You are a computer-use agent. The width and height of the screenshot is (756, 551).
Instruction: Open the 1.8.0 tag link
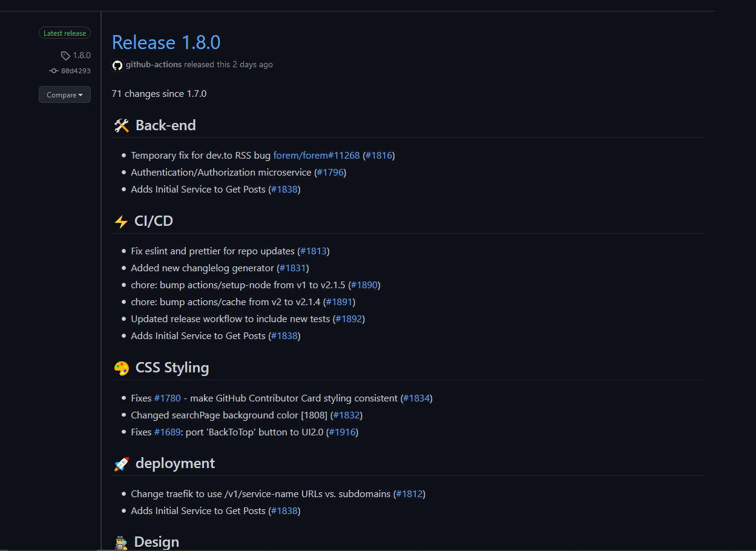[82, 56]
